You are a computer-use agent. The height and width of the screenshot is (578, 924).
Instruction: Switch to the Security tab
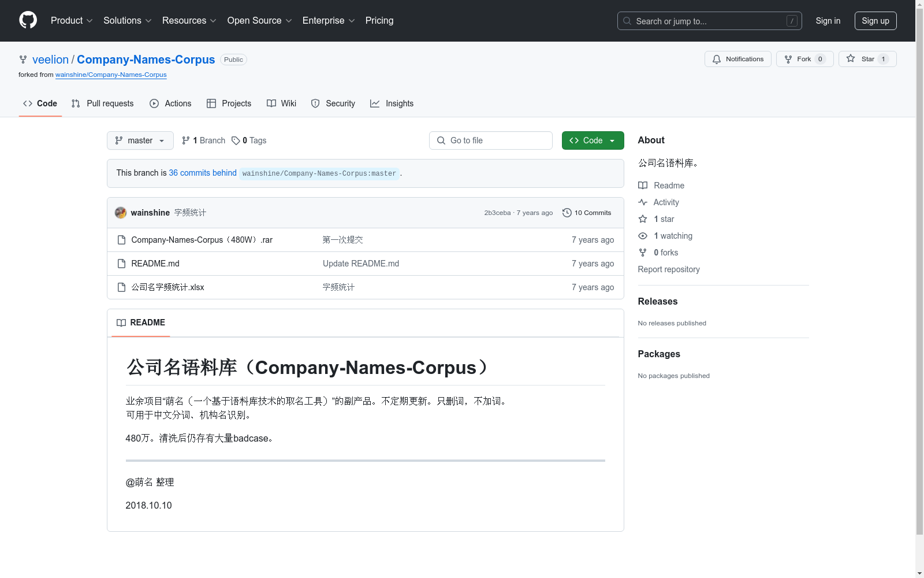333,103
